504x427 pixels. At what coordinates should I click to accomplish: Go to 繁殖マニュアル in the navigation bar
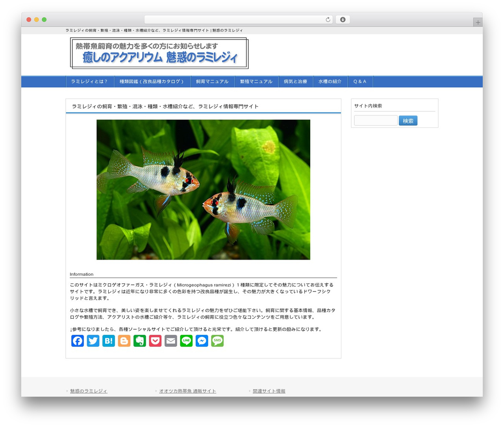(x=256, y=82)
